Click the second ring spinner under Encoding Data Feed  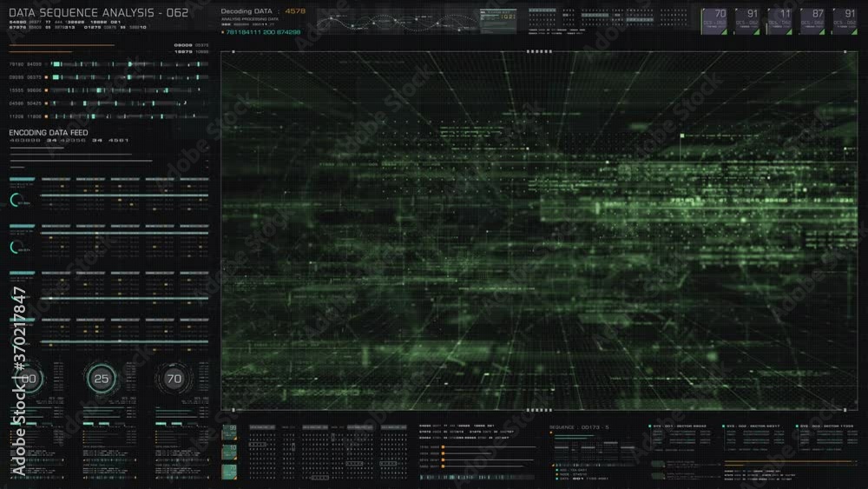(16, 247)
